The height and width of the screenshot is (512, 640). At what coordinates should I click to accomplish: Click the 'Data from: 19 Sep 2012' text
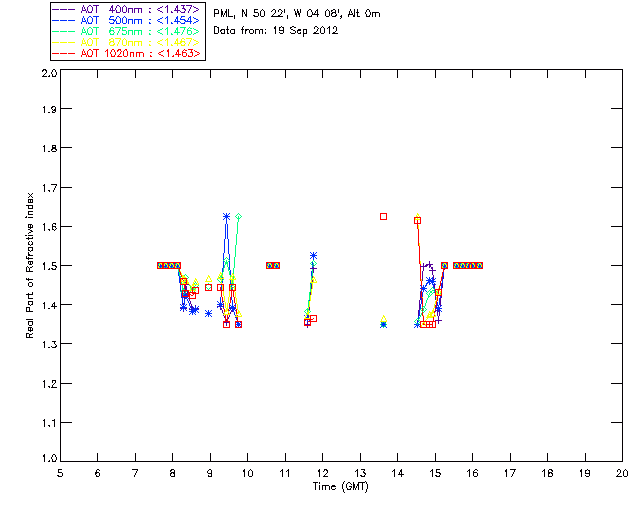[x=276, y=31]
